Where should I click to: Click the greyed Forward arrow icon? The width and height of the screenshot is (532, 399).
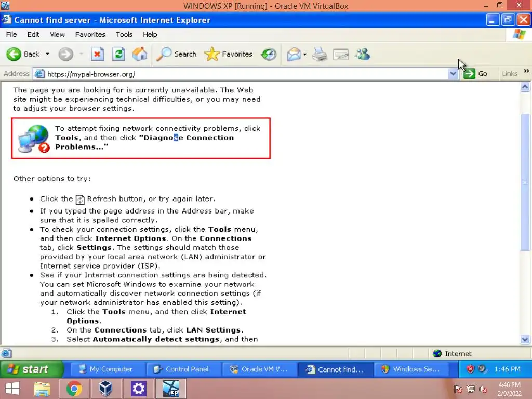[x=65, y=54]
